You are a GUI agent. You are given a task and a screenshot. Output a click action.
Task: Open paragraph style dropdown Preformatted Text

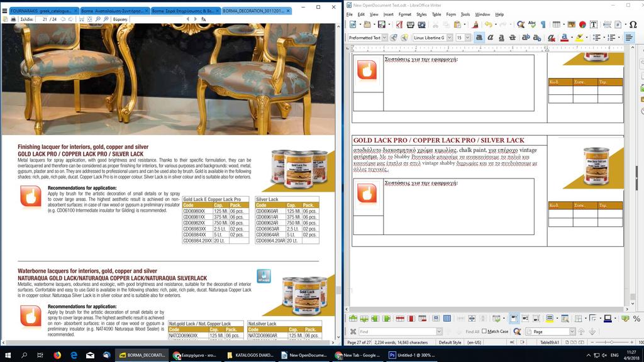[384, 38]
